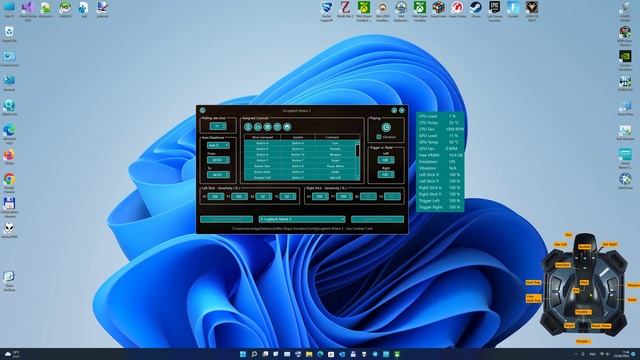This screenshot has height=360, width=640.
Task: Click the CPU Temp reading in the overlay
Action: (x=440, y=122)
